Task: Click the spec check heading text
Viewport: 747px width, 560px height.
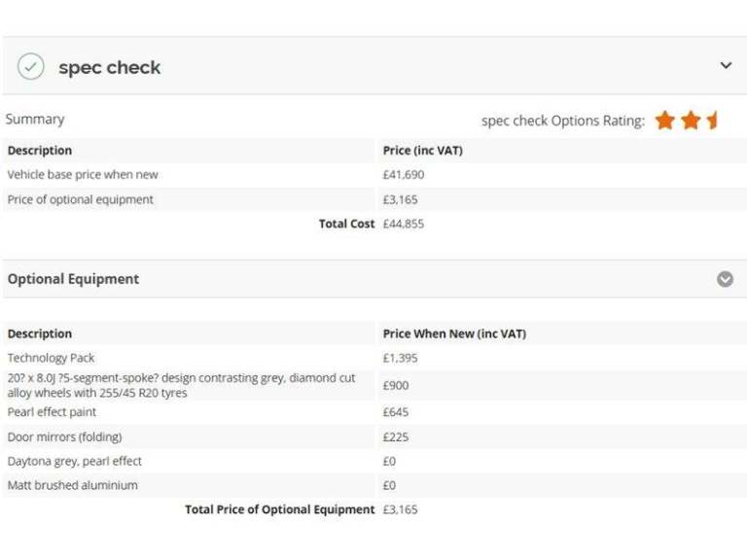Action: [x=110, y=67]
